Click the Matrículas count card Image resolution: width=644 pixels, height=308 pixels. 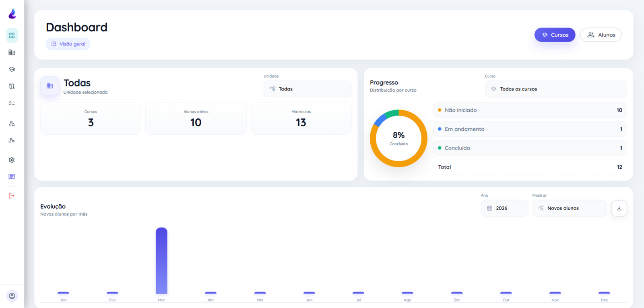tap(301, 118)
